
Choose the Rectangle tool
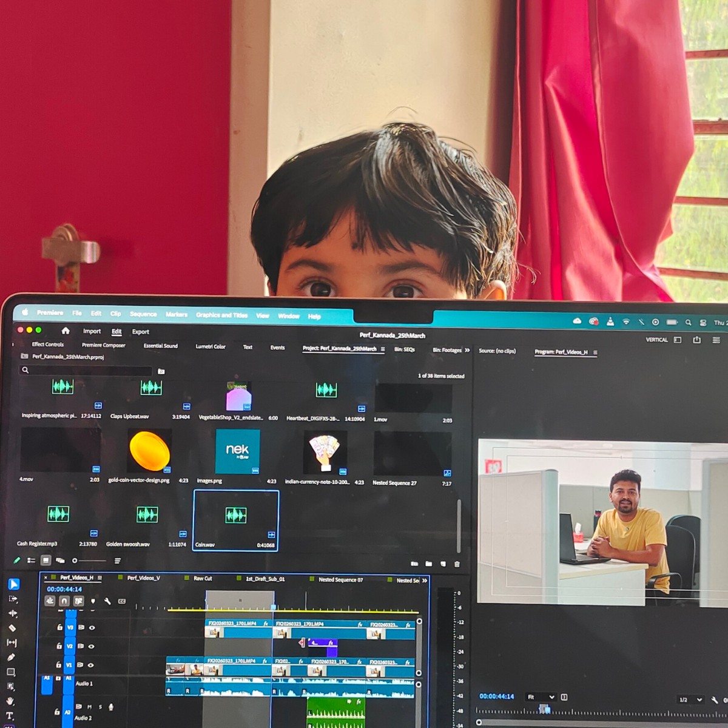click(11, 672)
